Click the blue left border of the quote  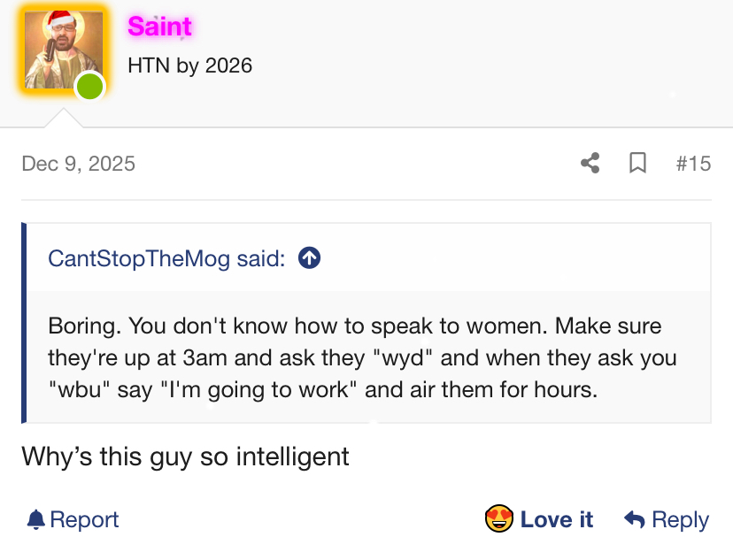(24, 322)
